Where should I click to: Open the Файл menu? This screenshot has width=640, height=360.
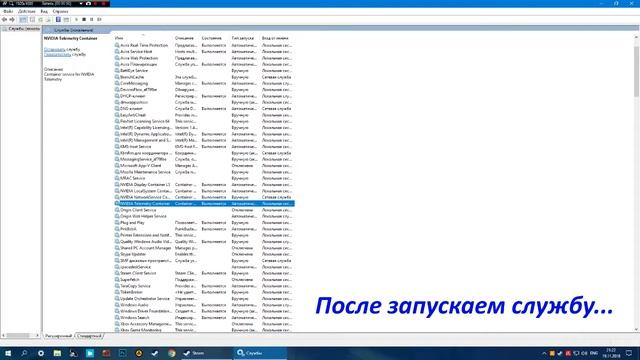[x=8, y=11]
